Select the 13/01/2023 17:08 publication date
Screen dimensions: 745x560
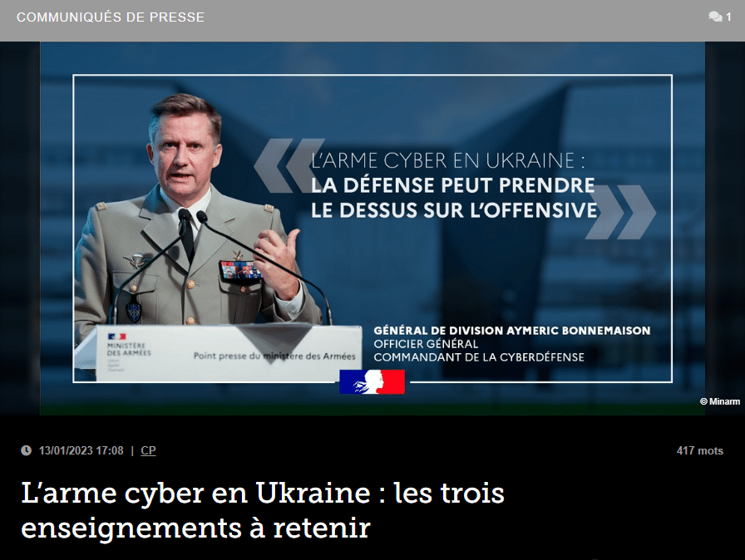coord(81,450)
